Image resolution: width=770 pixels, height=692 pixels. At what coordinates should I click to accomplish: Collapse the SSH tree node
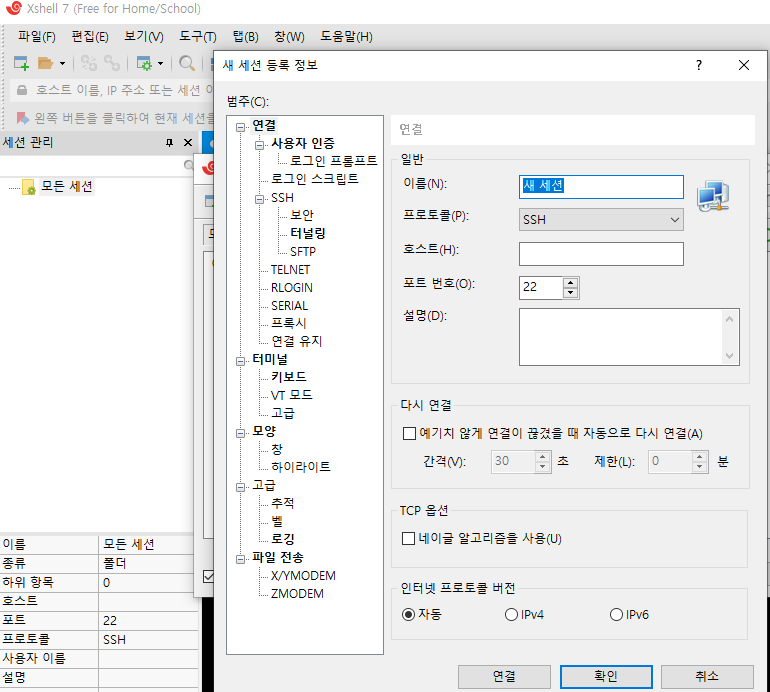(x=259, y=199)
